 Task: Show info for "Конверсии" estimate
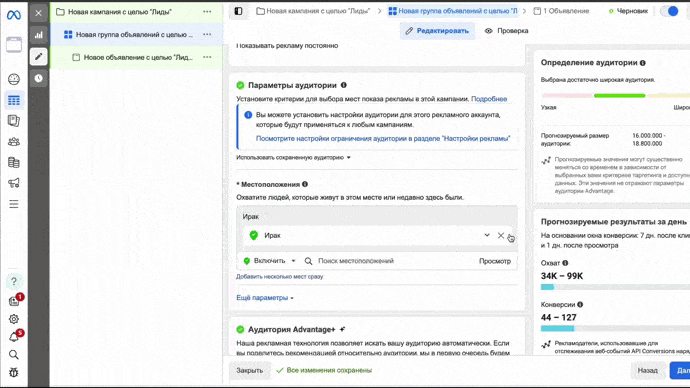tap(580, 304)
